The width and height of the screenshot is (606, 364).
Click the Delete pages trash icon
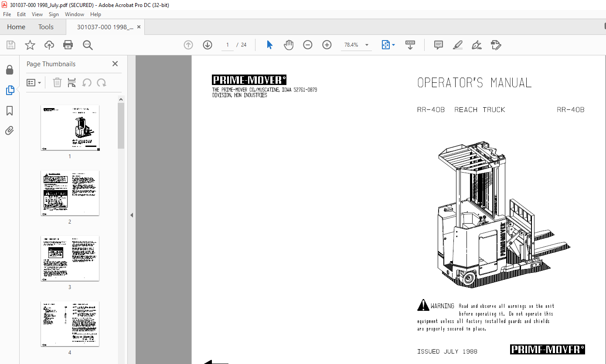57,82
